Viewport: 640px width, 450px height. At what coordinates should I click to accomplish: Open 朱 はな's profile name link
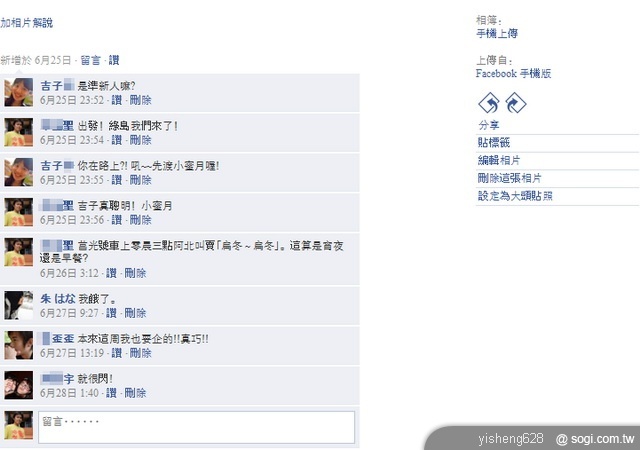pos(58,299)
